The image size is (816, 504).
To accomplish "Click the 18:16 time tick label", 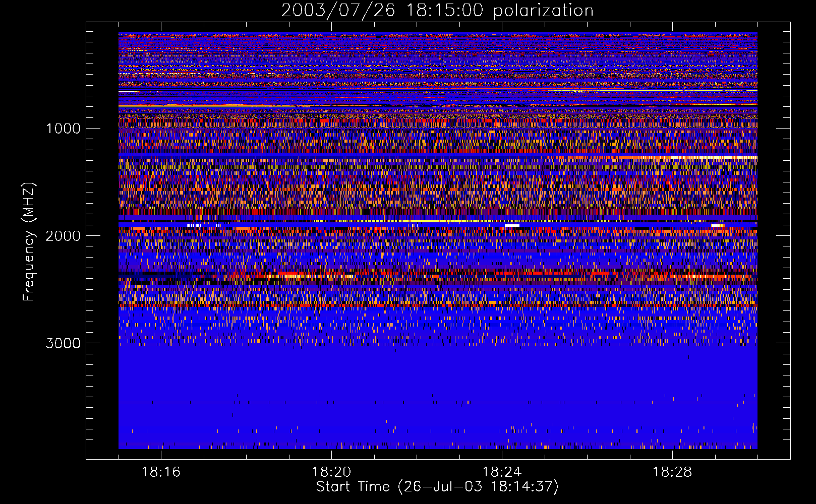I will (161, 472).
